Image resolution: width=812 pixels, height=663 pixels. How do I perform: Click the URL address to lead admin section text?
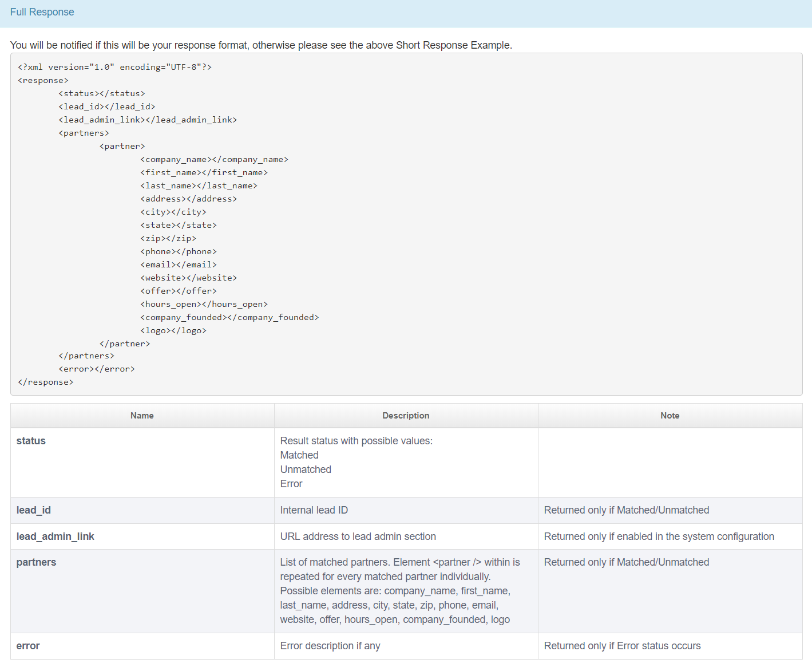(x=358, y=536)
